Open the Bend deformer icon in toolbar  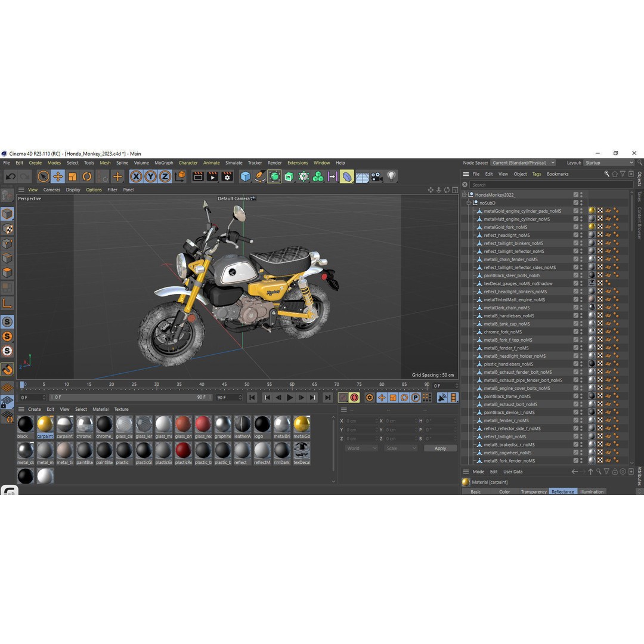[x=347, y=177]
